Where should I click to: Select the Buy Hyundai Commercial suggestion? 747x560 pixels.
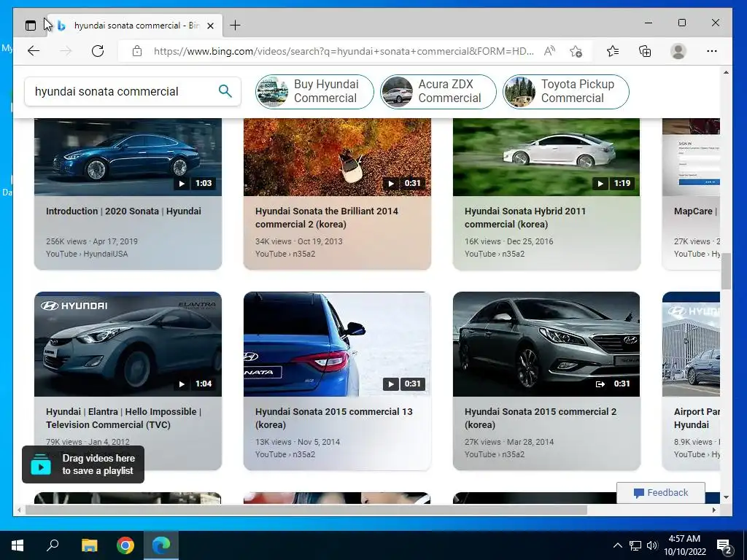[314, 91]
